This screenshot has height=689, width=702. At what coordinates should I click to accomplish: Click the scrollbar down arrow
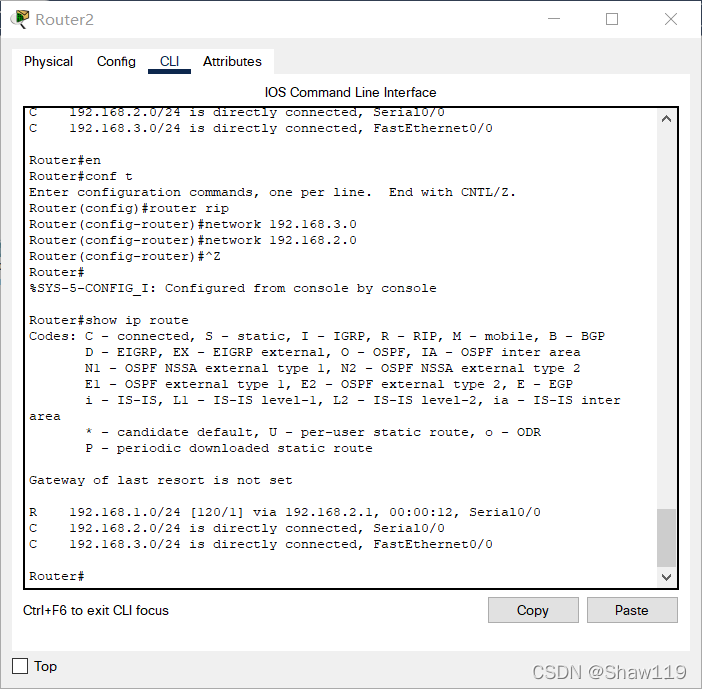coord(666,577)
